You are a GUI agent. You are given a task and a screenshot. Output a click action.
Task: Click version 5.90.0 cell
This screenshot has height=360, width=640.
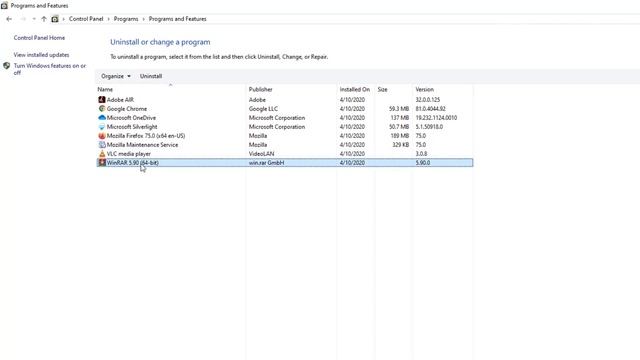tap(423, 162)
